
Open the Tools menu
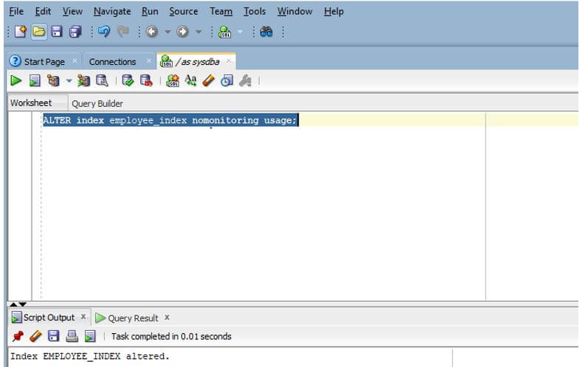[x=255, y=12]
